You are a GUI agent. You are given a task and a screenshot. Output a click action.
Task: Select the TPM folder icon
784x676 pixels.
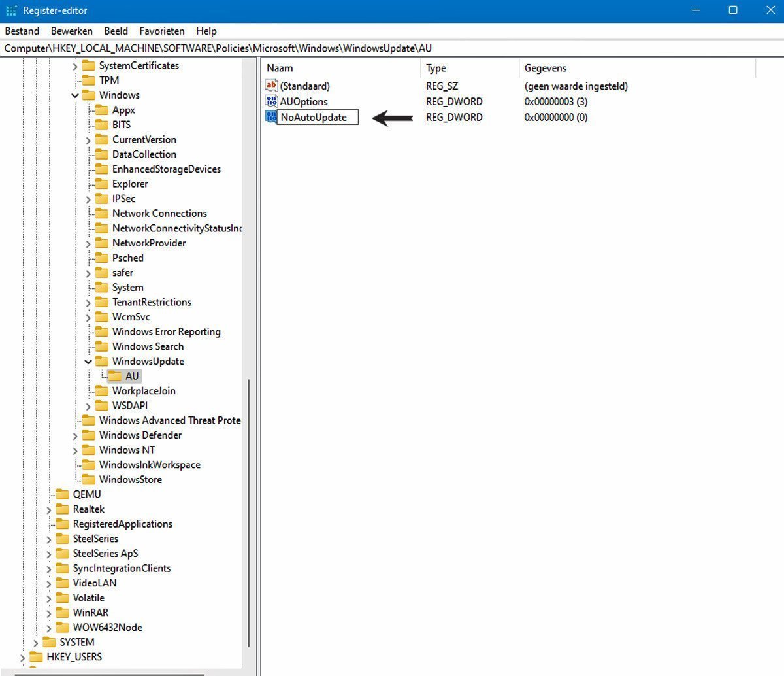pyautogui.click(x=88, y=80)
